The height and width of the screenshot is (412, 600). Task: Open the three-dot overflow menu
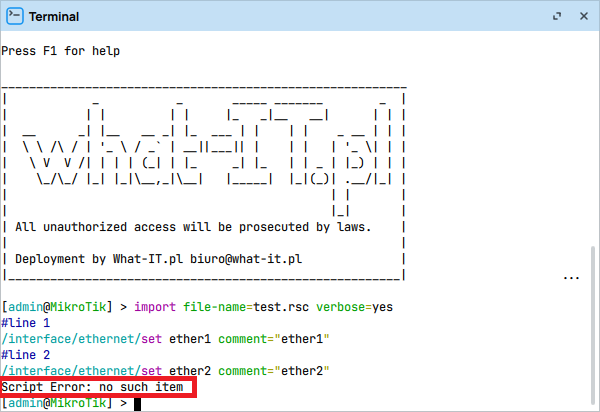pos(572,277)
